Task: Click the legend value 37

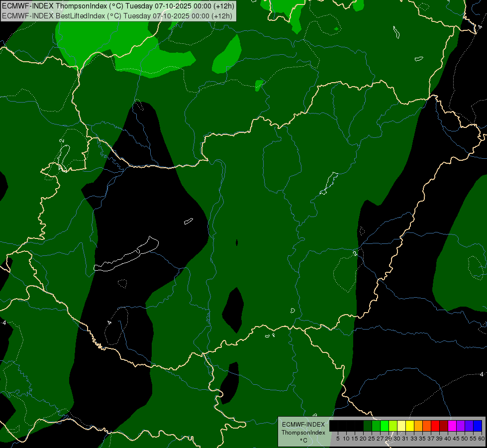Action: click(431, 439)
